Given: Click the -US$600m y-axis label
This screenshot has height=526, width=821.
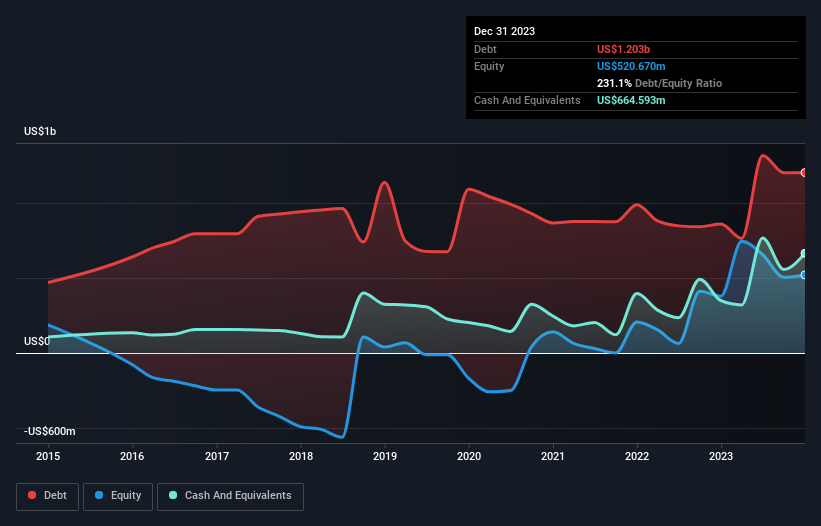Looking at the screenshot, I should tap(50, 431).
